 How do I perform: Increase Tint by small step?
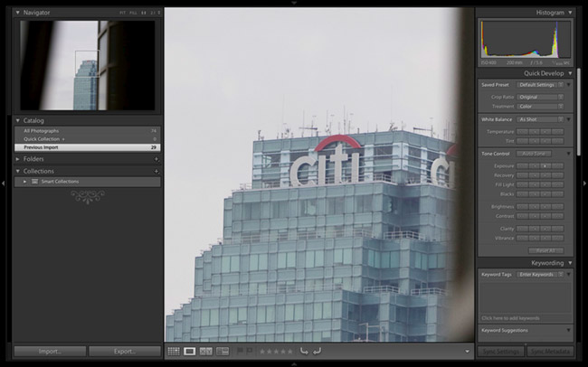coord(546,141)
